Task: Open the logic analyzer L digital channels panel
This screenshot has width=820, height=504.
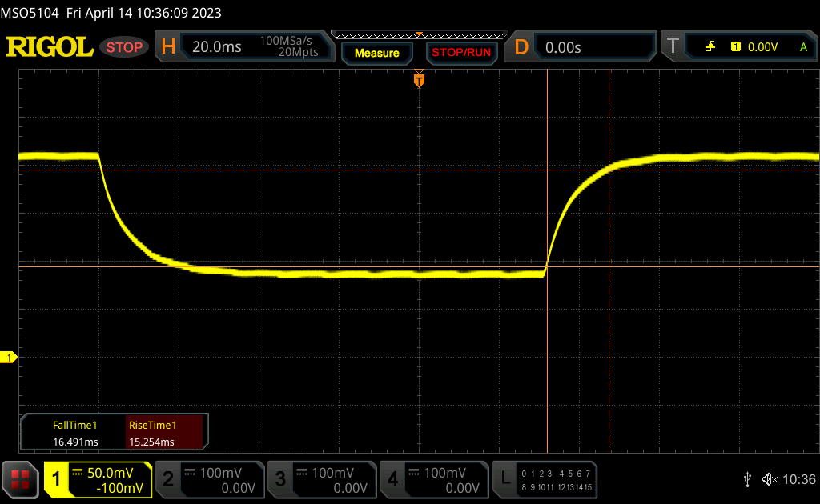Action: click(x=546, y=479)
